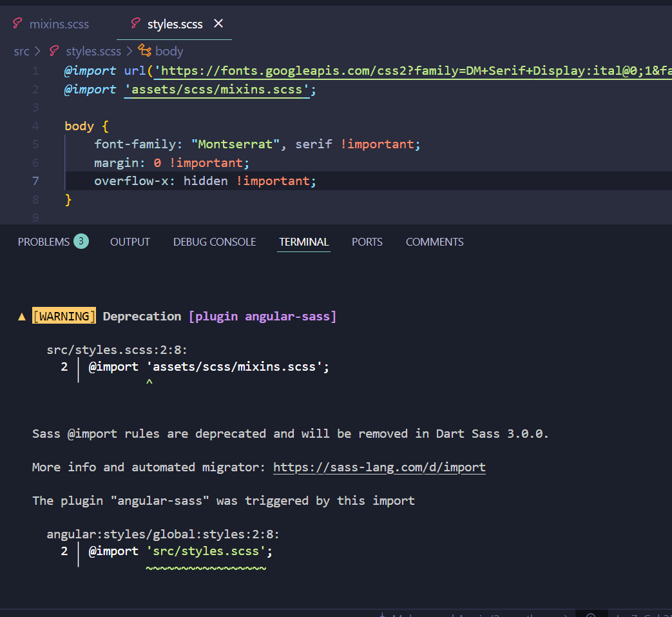Click the hidden value on line 7
Image resolution: width=672 pixels, height=617 pixels.
click(206, 181)
